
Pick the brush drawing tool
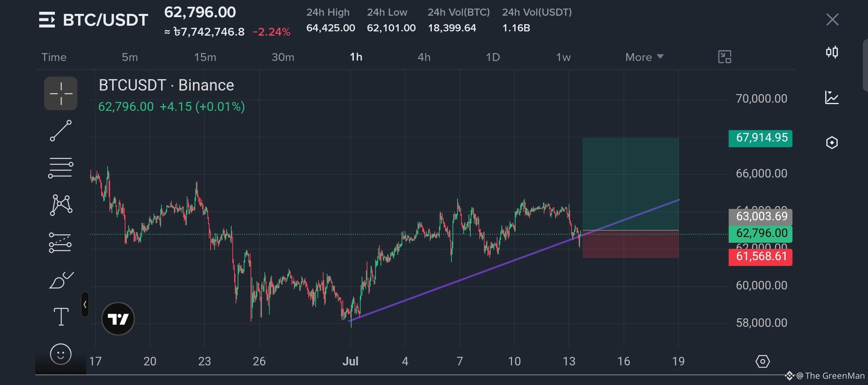61,280
